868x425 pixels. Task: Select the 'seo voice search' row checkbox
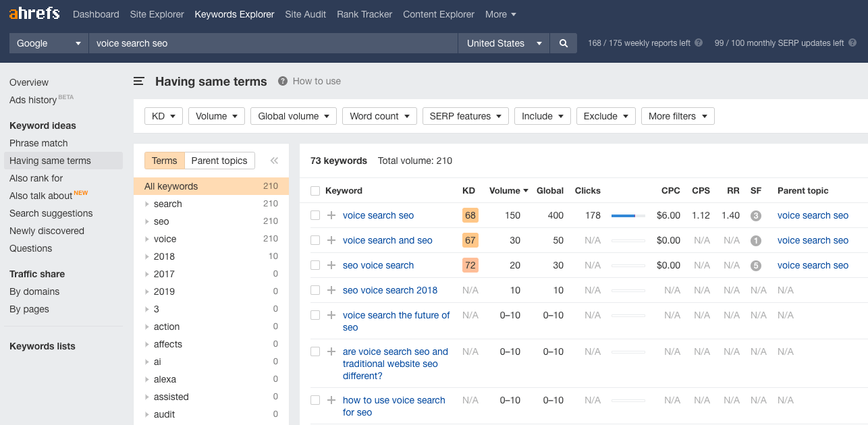pyautogui.click(x=315, y=266)
